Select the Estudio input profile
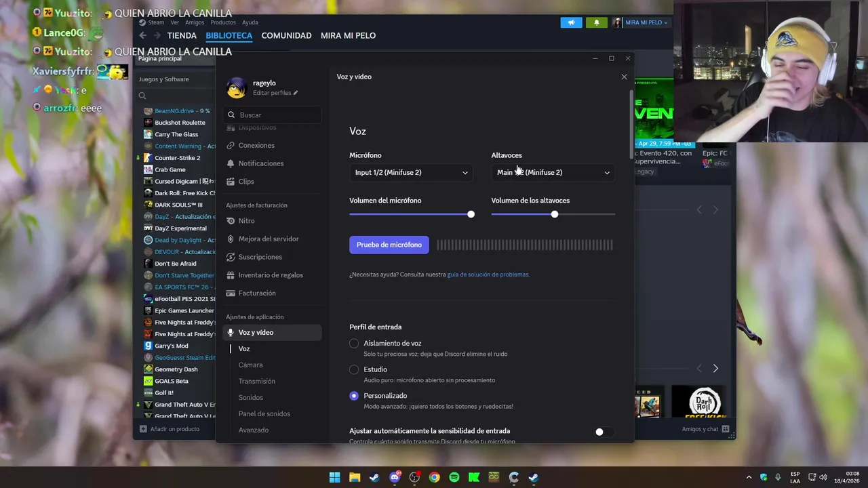 [354, 369]
